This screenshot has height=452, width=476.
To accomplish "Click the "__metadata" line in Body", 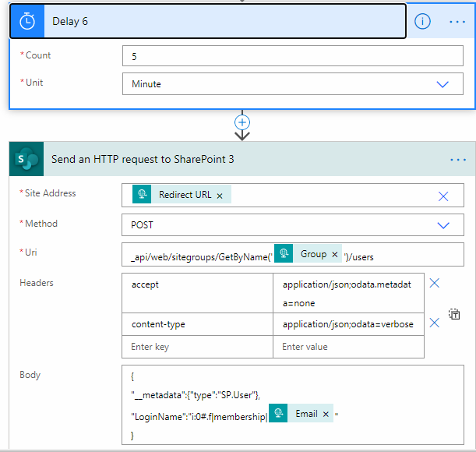I will 196,395.
